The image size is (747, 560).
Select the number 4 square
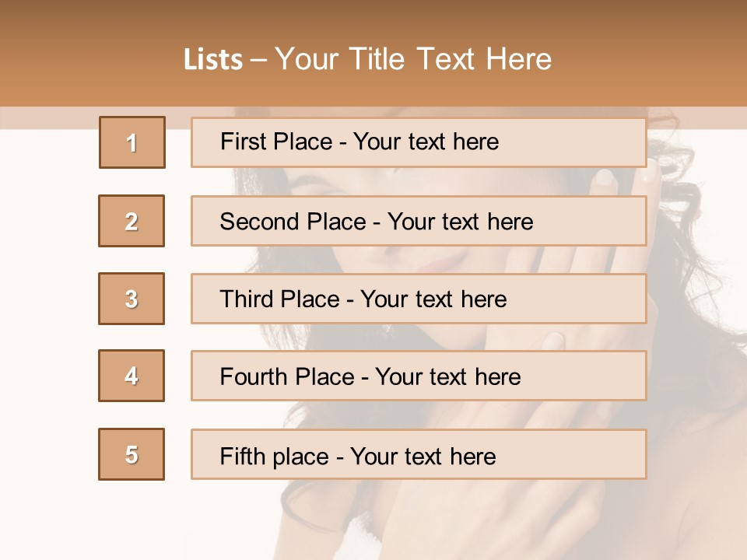[x=132, y=376]
